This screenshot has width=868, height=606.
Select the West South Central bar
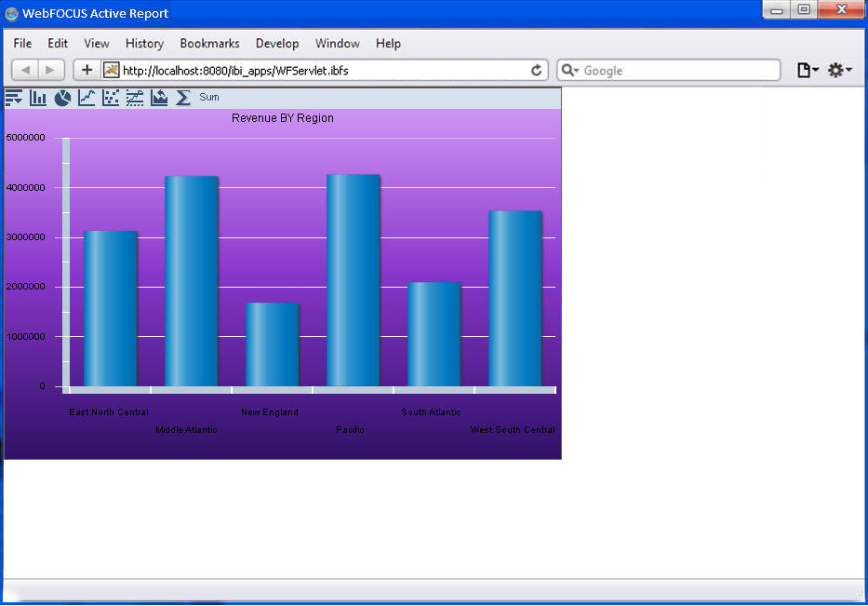click(514, 299)
